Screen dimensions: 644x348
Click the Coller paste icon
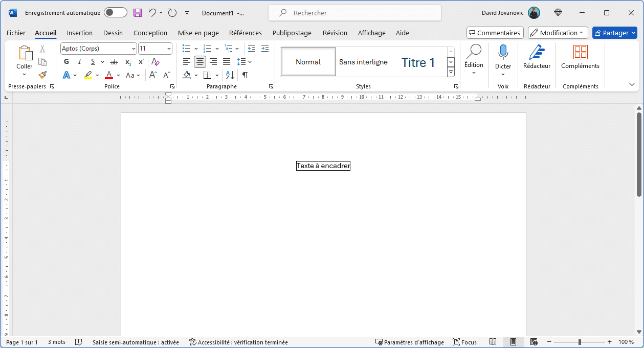[25, 53]
